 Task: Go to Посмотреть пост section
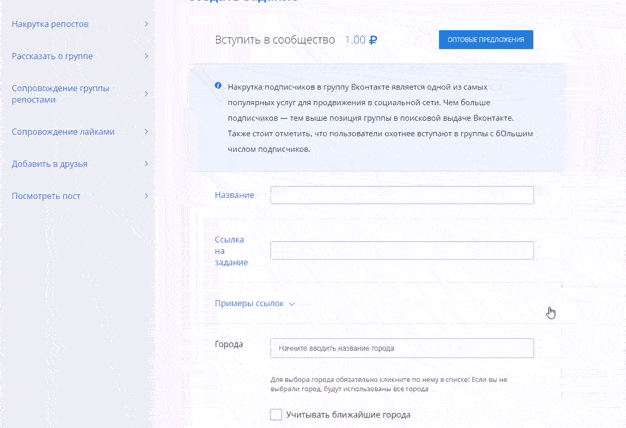click(x=46, y=196)
